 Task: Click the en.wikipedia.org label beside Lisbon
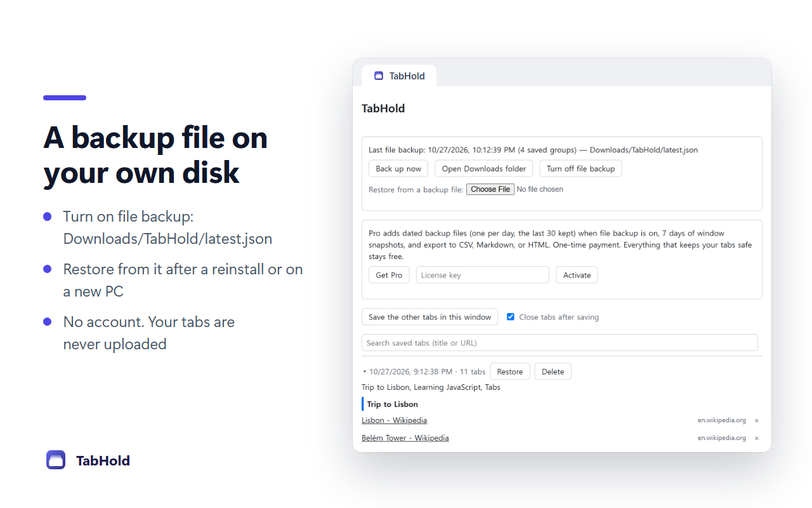pyautogui.click(x=722, y=420)
